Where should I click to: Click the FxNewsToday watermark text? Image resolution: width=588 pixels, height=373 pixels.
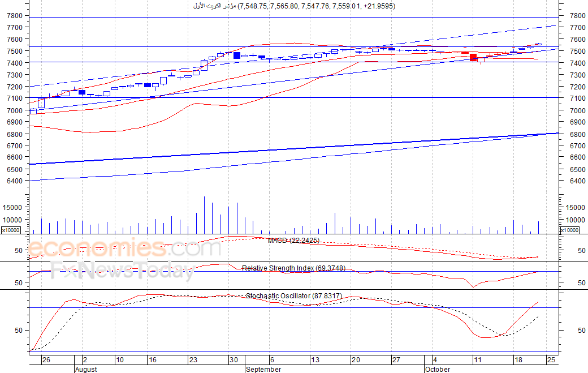click(123, 271)
